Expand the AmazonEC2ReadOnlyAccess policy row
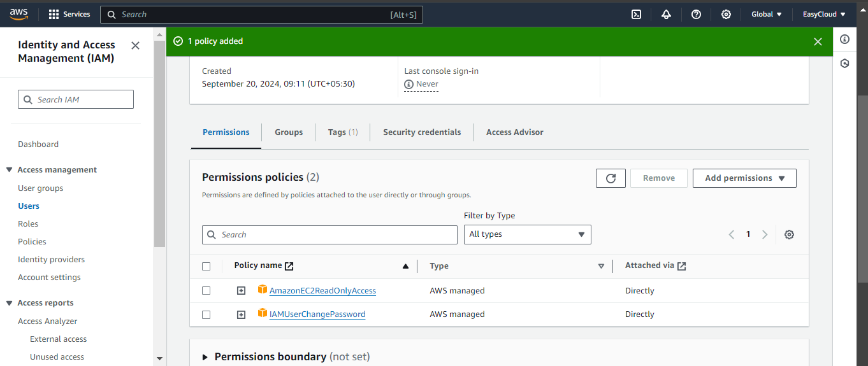Screen dimensions: 868x366 pyautogui.click(x=241, y=290)
